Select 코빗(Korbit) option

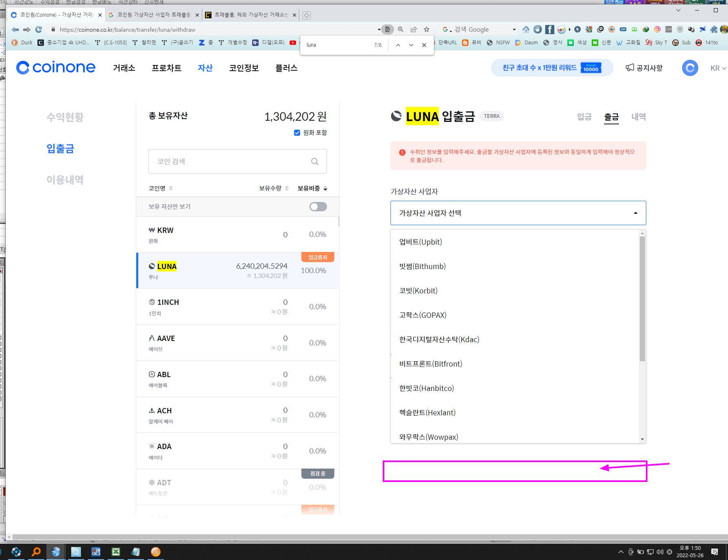pyautogui.click(x=515, y=291)
